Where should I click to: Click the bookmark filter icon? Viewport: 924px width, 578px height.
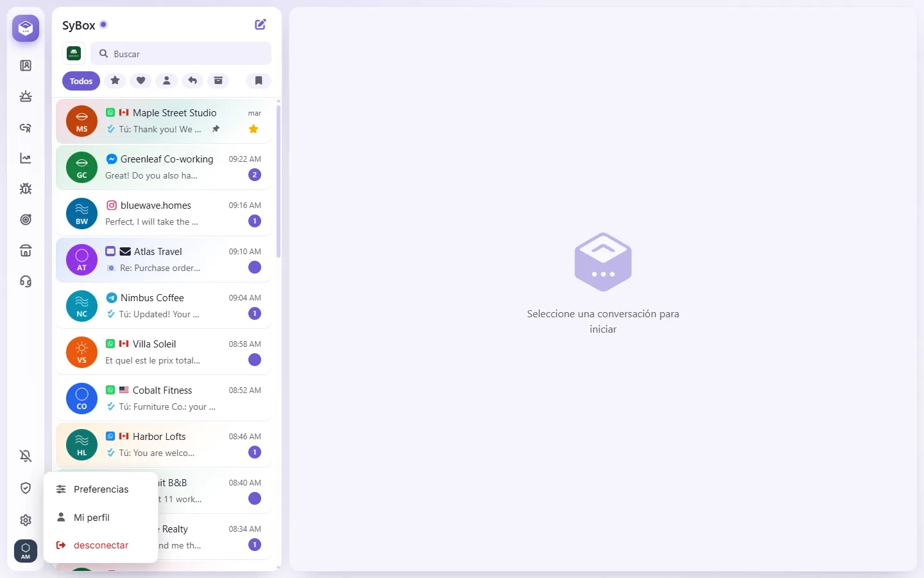tap(259, 80)
